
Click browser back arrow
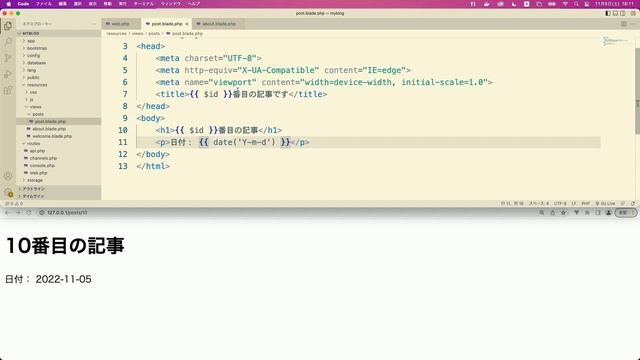click(7, 213)
